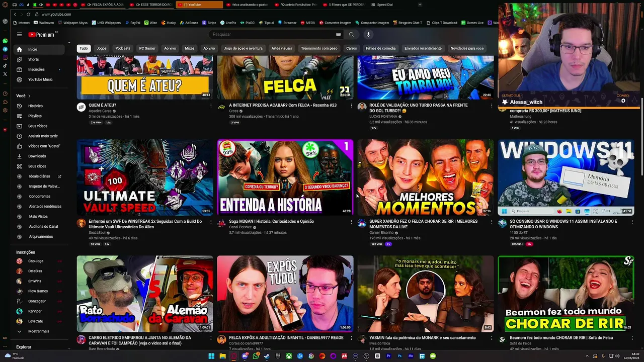644x362 pixels.
Task: Open PayPal bookmark
Action: point(132,23)
